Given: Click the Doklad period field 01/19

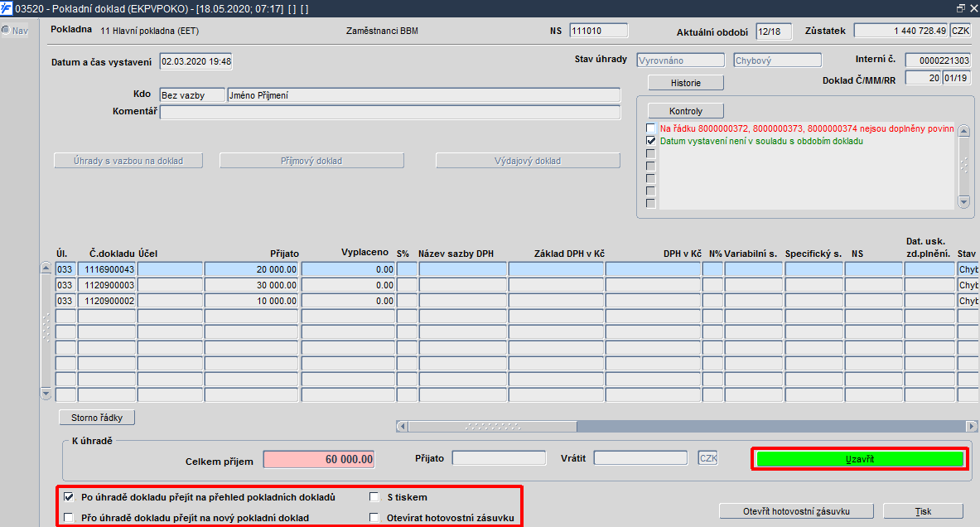Looking at the screenshot, I should pos(956,78).
